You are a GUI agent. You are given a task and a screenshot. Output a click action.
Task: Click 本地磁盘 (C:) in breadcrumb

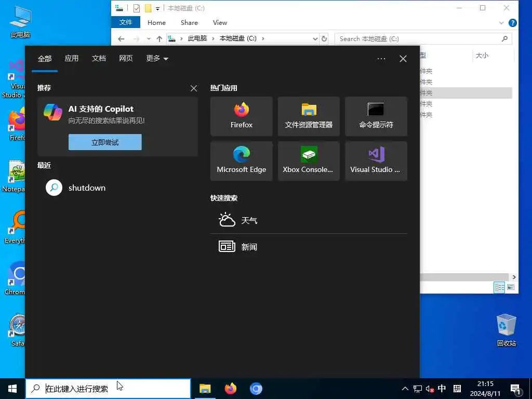point(238,38)
